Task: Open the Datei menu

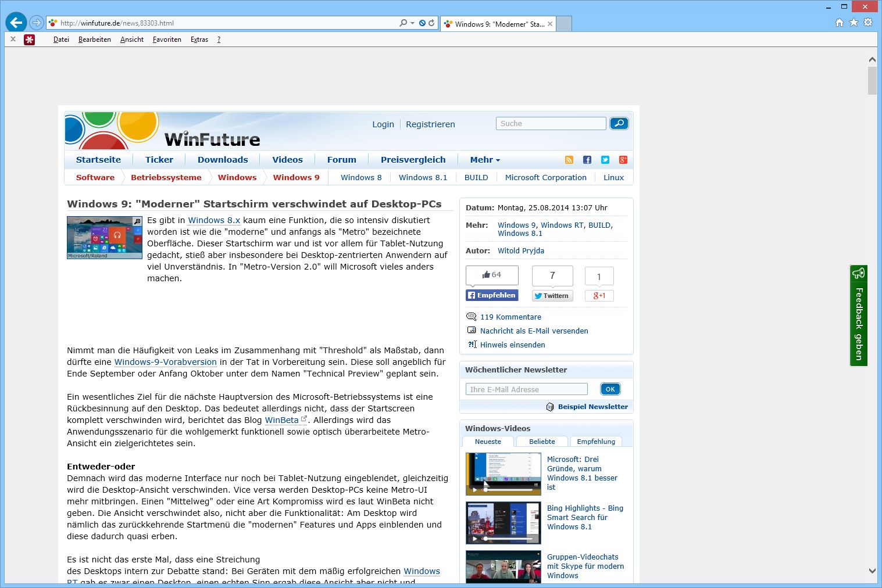Action: [x=61, y=40]
